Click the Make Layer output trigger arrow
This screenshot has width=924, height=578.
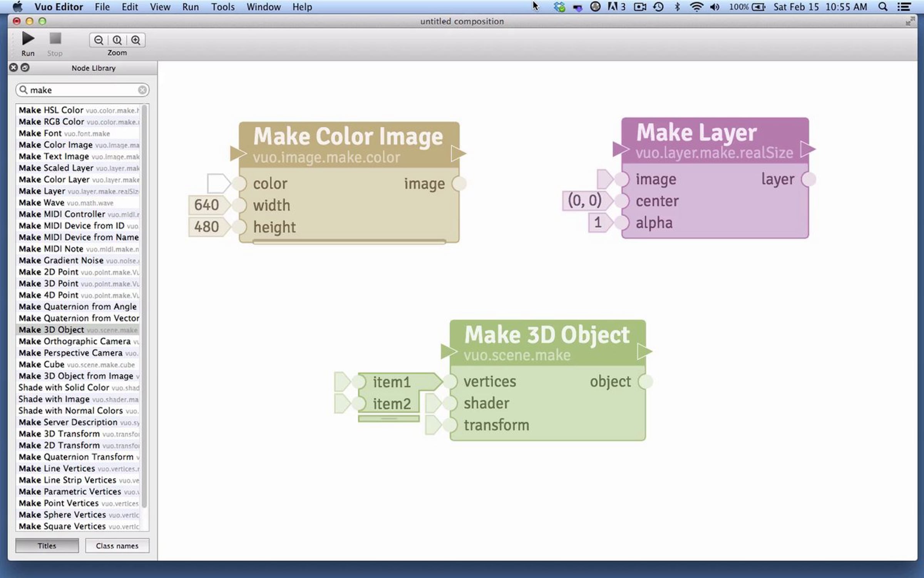click(807, 149)
